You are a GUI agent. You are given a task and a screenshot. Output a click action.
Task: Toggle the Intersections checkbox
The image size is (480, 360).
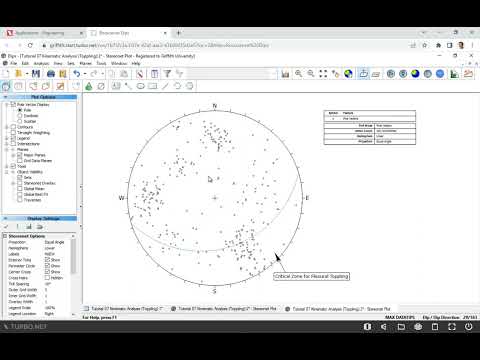(x=13, y=144)
